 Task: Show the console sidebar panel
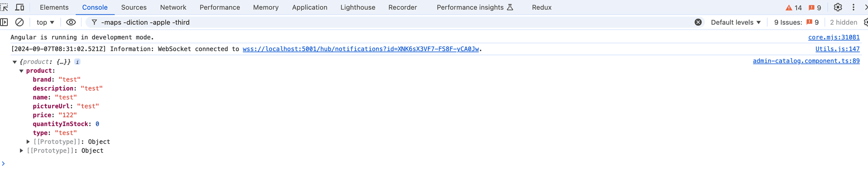[4, 22]
